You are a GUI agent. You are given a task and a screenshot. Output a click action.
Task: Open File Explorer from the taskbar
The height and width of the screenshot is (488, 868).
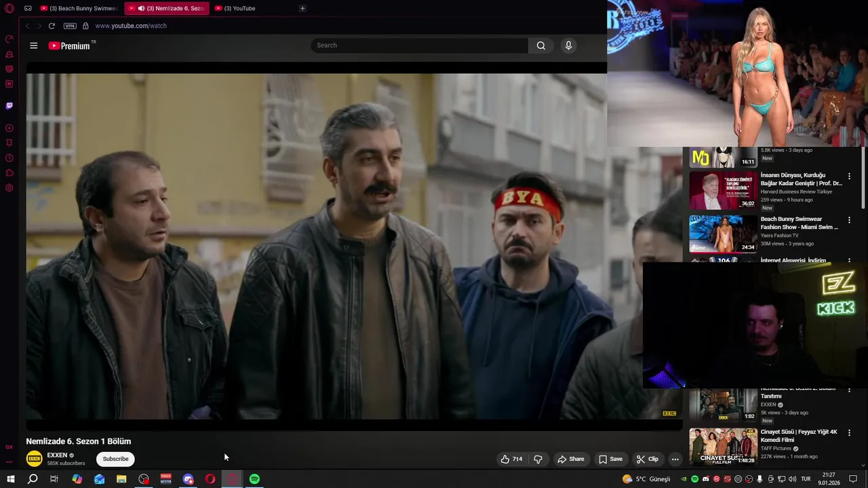click(121, 479)
